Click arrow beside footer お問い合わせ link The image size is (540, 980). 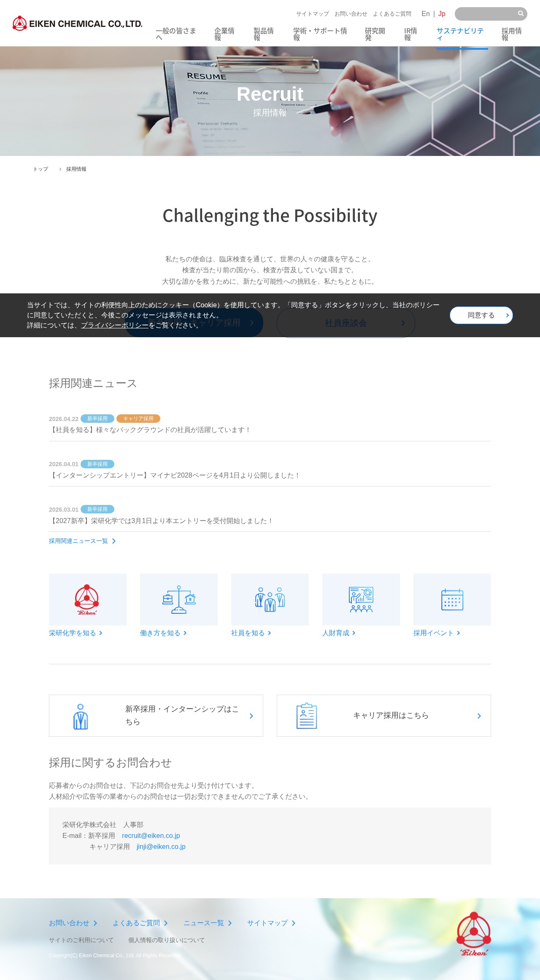click(95, 923)
